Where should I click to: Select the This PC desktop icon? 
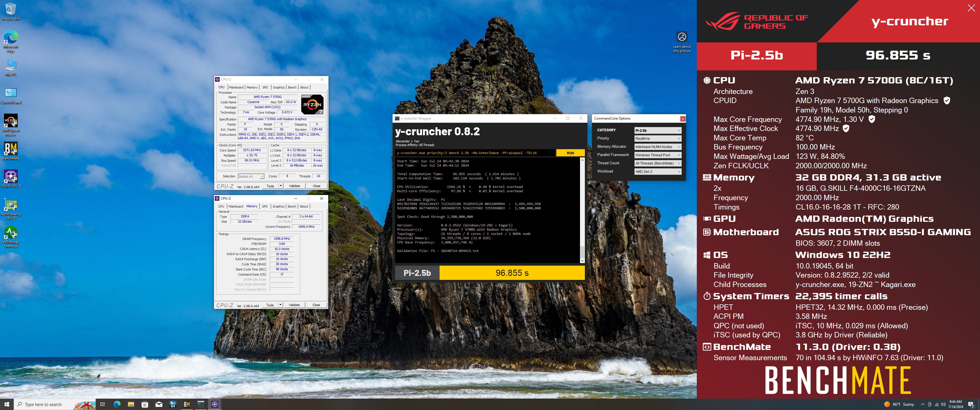coord(11,68)
